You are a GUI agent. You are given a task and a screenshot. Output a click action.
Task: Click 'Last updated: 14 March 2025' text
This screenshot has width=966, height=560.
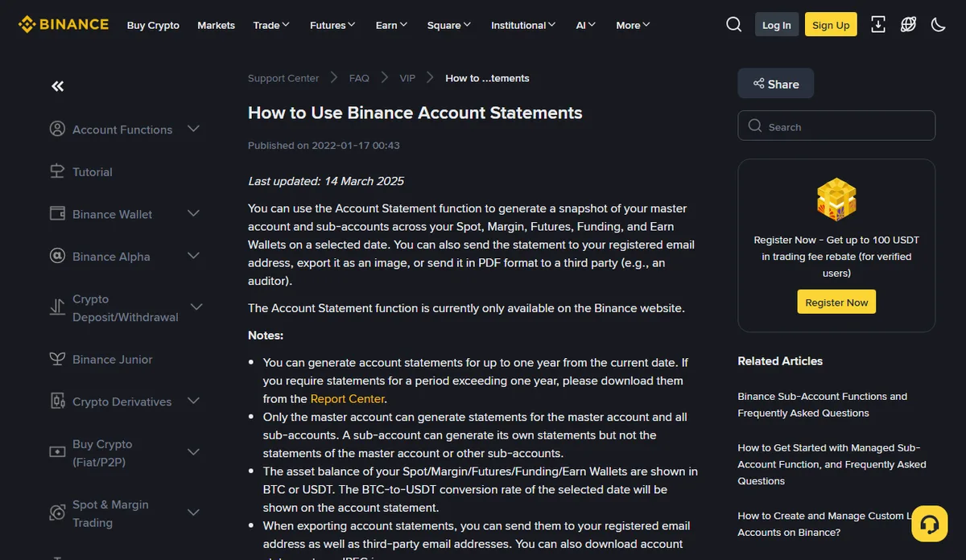(x=326, y=181)
